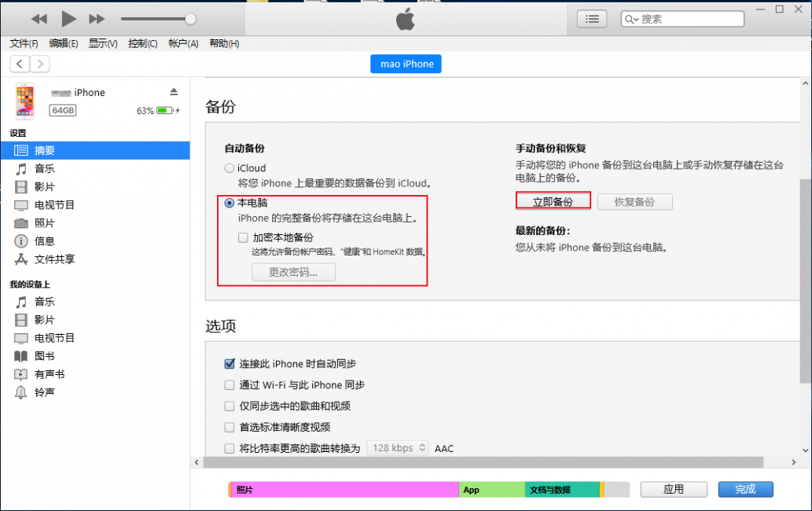Check 首选标准清晰度视频
812x511 pixels.
tap(230, 428)
